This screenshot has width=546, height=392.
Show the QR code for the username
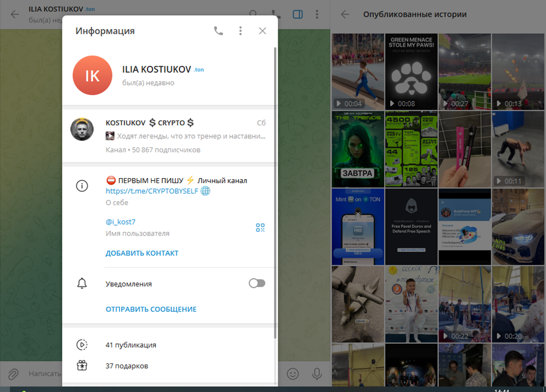point(260,227)
